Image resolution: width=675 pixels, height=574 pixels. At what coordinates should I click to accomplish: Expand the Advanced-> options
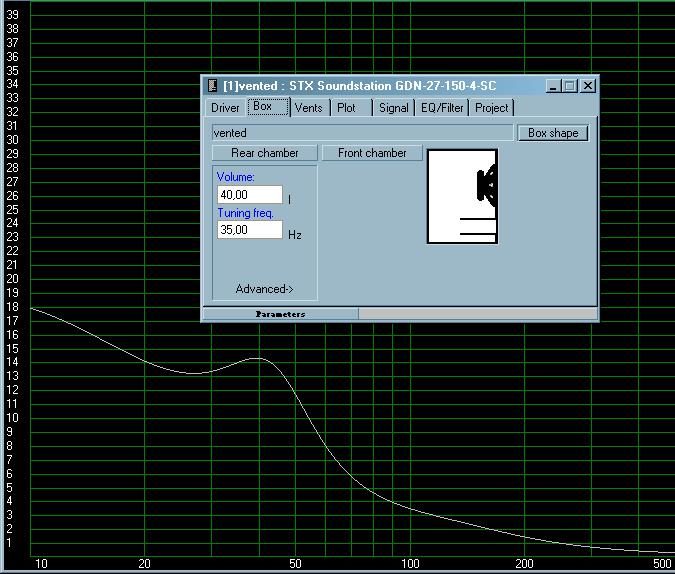coord(264,289)
